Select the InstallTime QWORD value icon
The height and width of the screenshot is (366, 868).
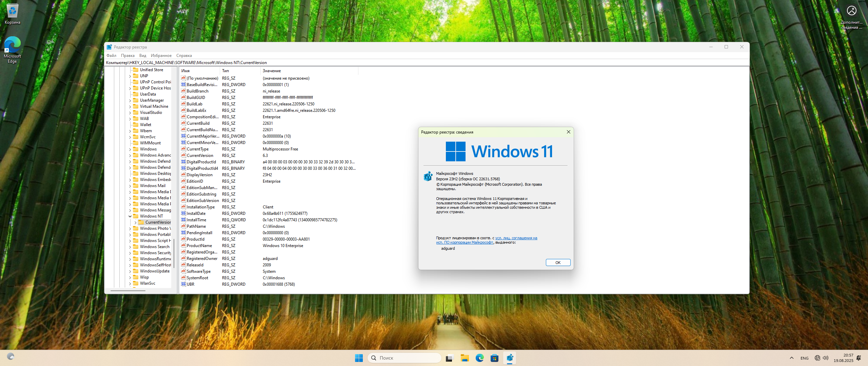click(183, 220)
